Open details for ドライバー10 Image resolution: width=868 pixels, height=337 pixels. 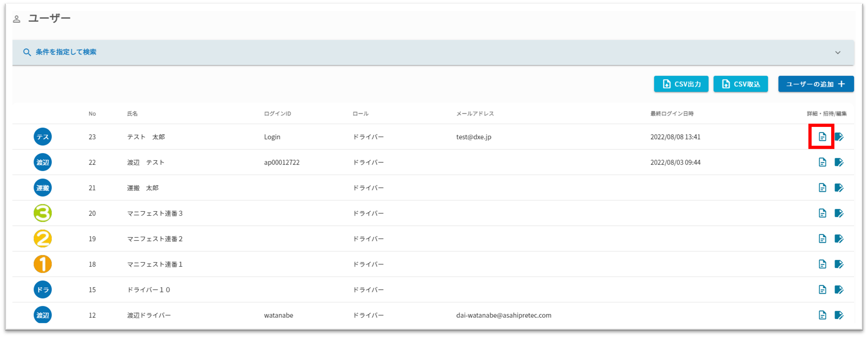click(x=822, y=290)
